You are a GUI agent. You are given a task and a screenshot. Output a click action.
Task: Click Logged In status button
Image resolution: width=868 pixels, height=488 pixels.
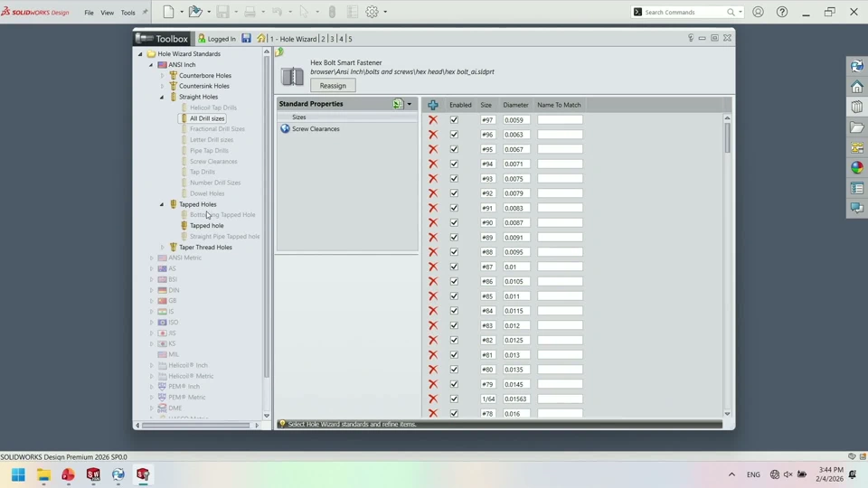coord(216,39)
